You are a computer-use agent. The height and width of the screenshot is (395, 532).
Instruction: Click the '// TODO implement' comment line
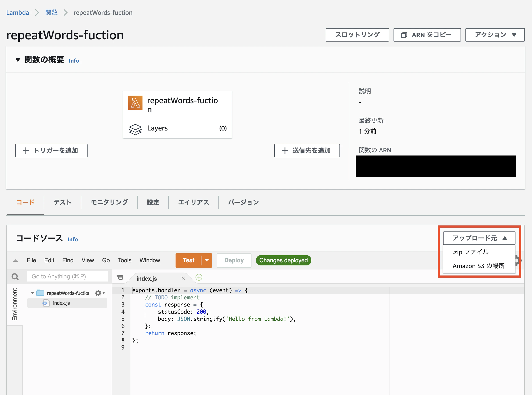click(172, 297)
